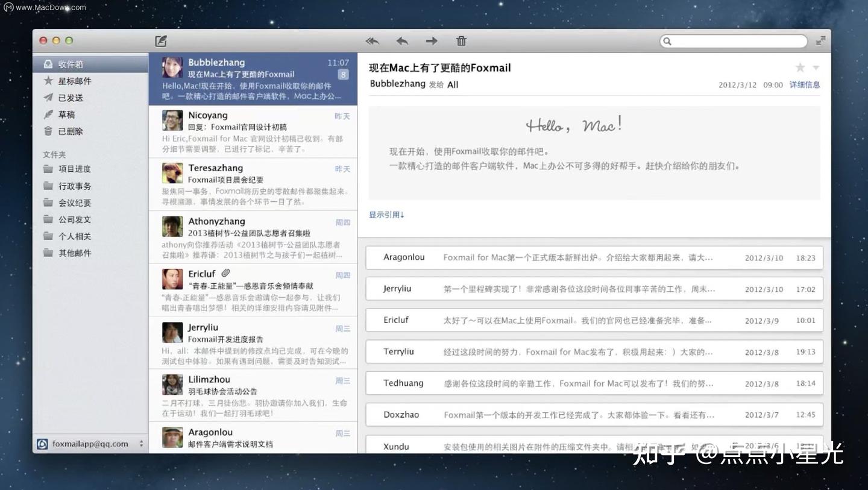Star the Foxmail welcome message
The height and width of the screenshot is (490, 868).
800,67
